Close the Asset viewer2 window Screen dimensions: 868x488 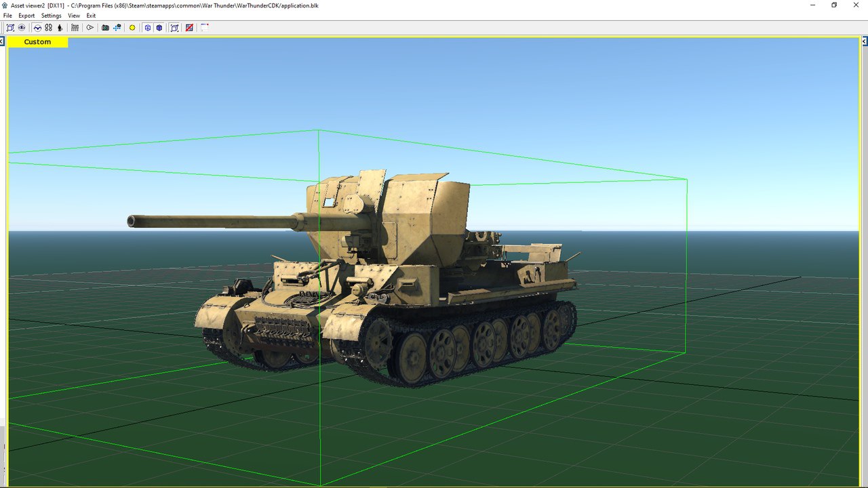856,5
